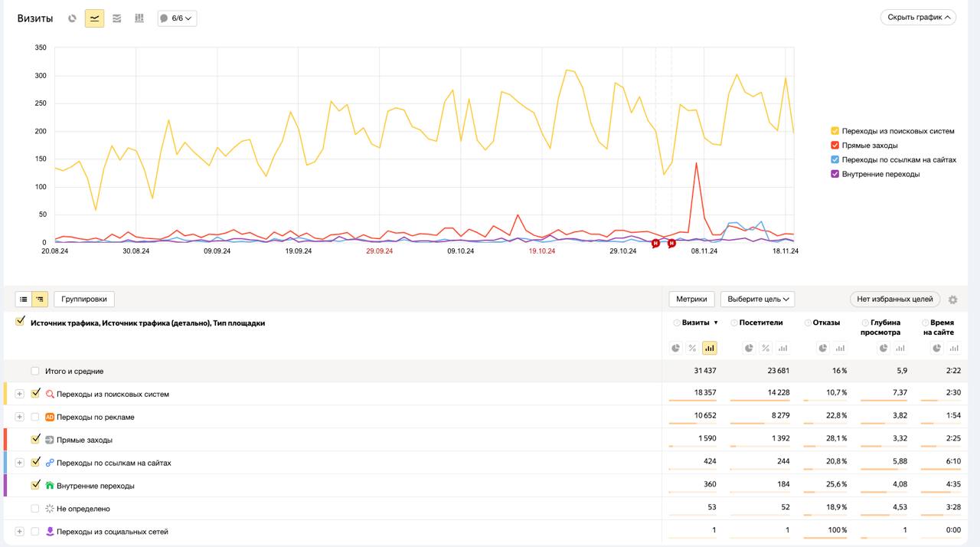Click a red annotation marker on chart
The image size is (980, 547).
(655, 244)
